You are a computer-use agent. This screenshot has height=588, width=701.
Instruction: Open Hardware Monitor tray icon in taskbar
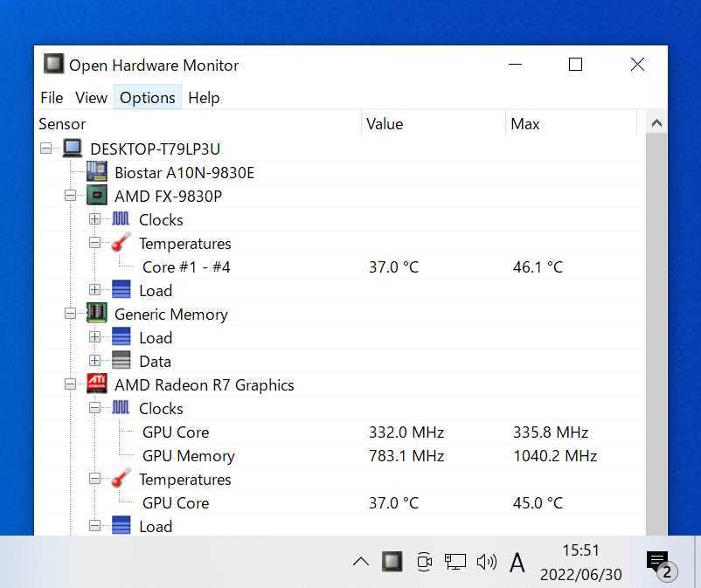tap(392, 562)
